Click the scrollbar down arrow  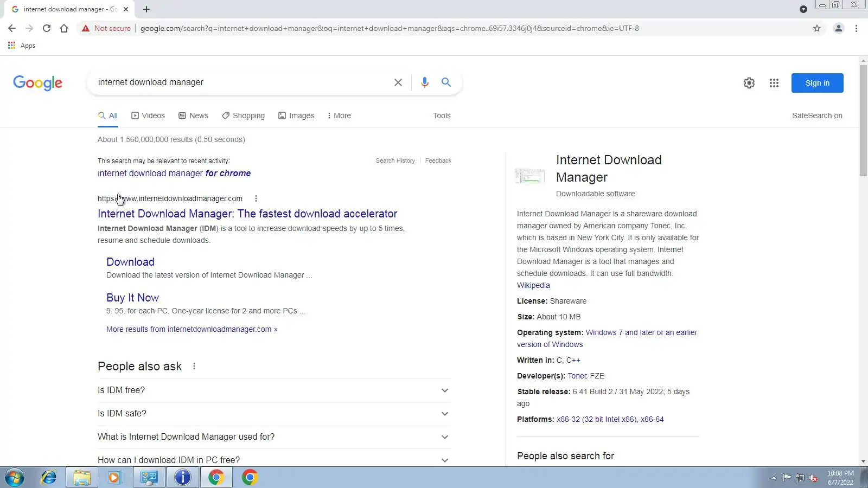pyautogui.click(x=863, y=461)
